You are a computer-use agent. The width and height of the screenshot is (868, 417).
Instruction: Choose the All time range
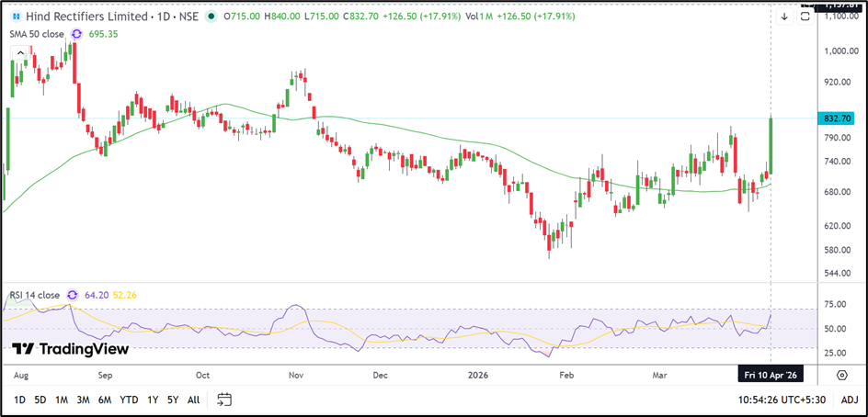coord(193,400)
